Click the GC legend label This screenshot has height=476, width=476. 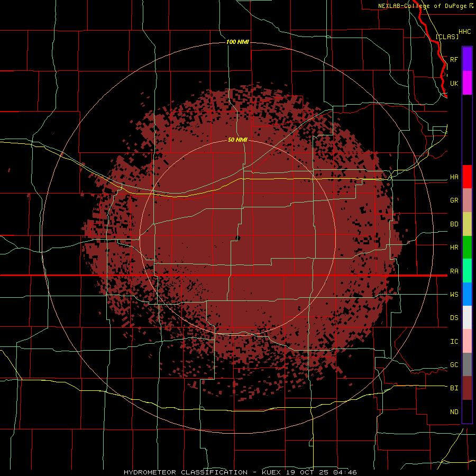tap(454, 365)
